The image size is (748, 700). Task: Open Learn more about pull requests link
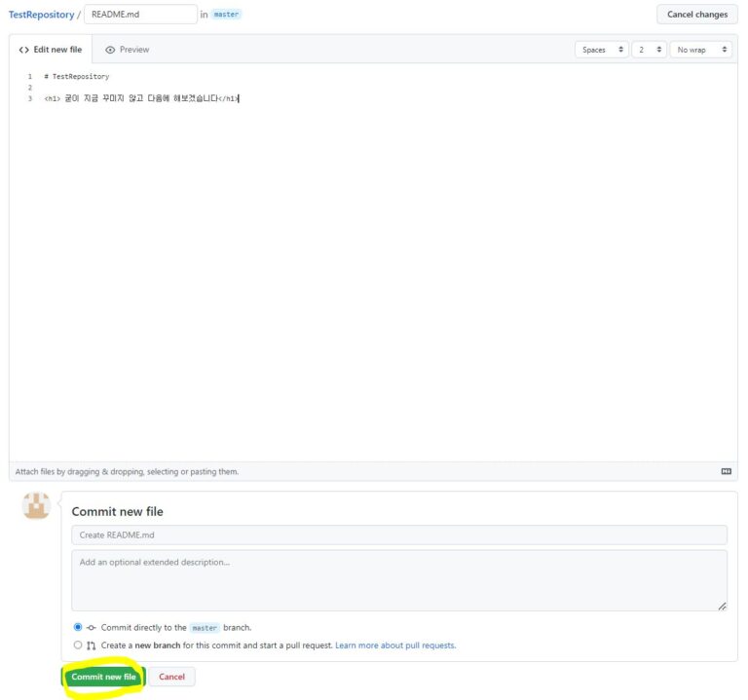tap(395, 645)
